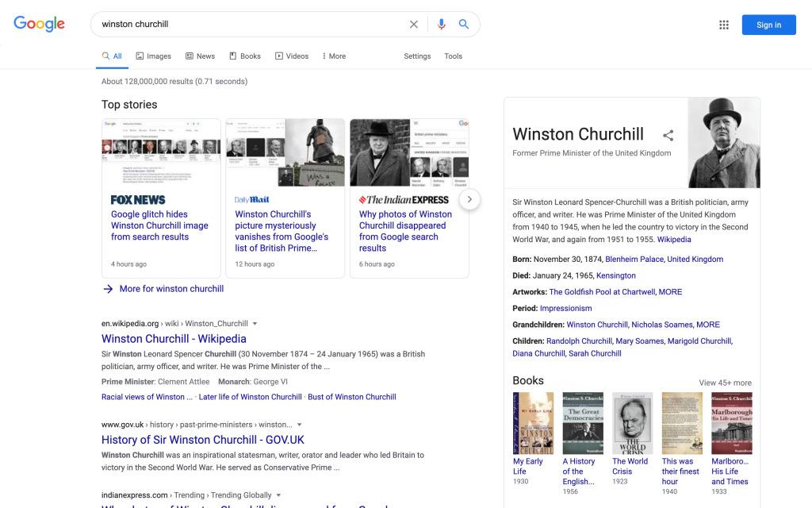The width and height of the screenshot is (812, 508).
Task: Open History of Sir Winston Churchill - GOV.UK
Action: 203,440
